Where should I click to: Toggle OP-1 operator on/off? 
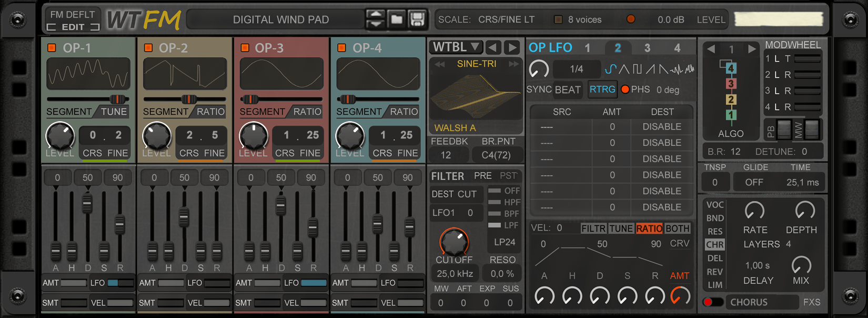[x=52, y=48]
